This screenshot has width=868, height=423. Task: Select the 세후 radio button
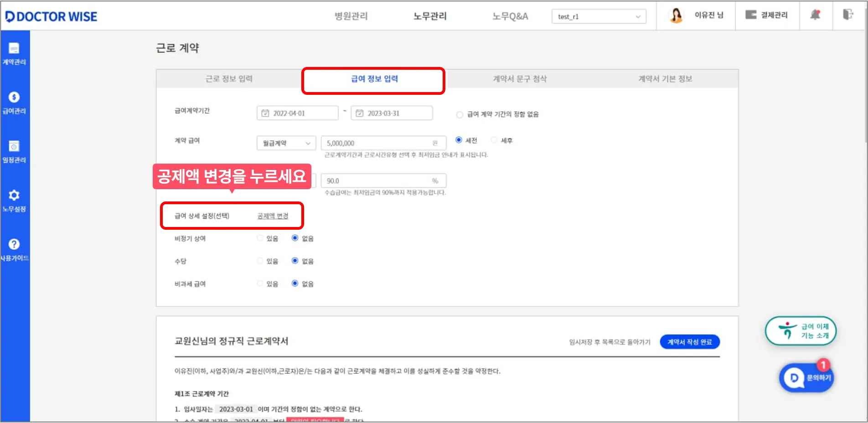pos(494,140)
